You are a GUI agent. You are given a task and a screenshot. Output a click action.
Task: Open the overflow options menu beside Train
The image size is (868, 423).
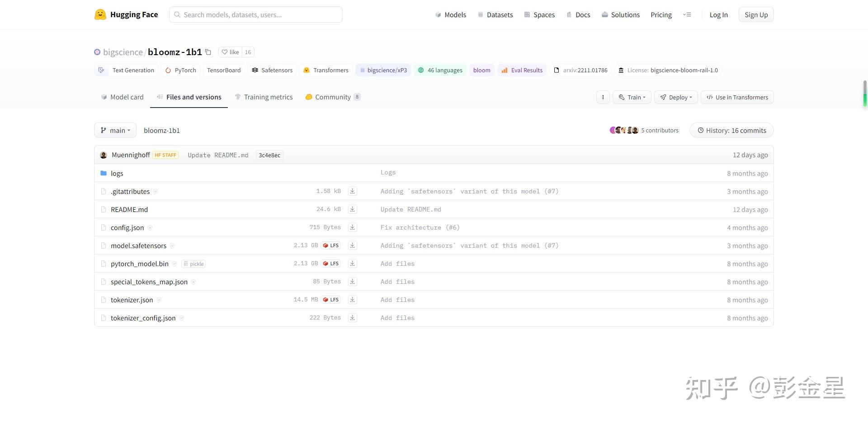603,97
